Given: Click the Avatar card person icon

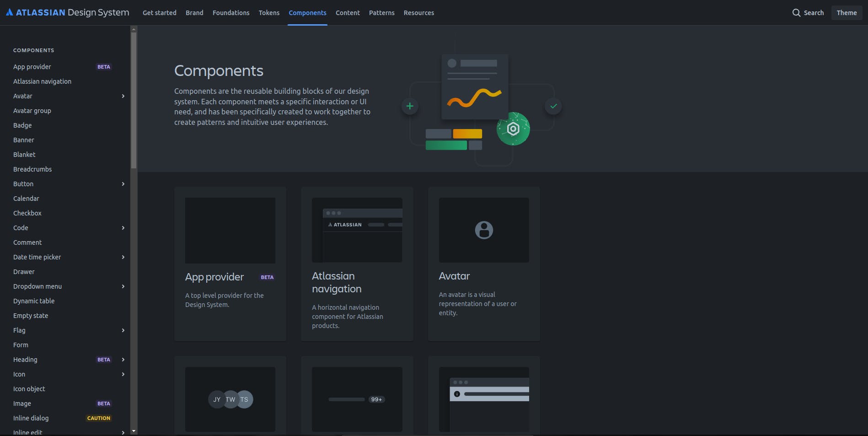Looking at the screenshot, I should tap(484, 230).
